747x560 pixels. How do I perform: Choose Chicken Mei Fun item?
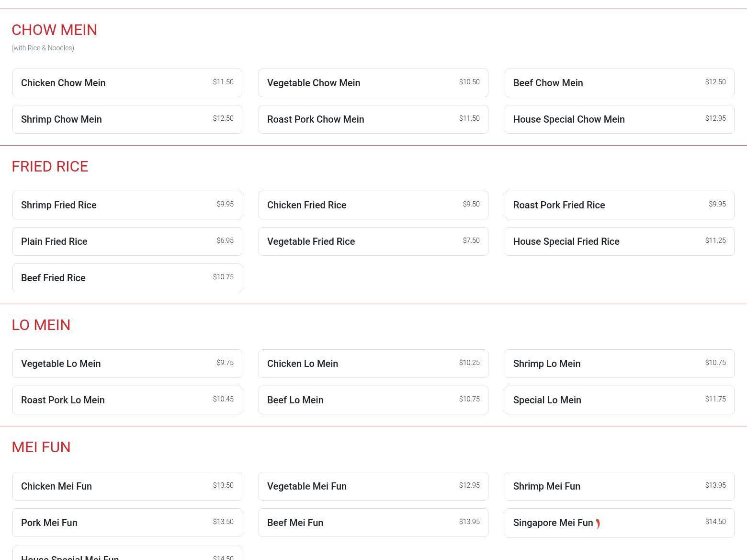click(127, 486)
